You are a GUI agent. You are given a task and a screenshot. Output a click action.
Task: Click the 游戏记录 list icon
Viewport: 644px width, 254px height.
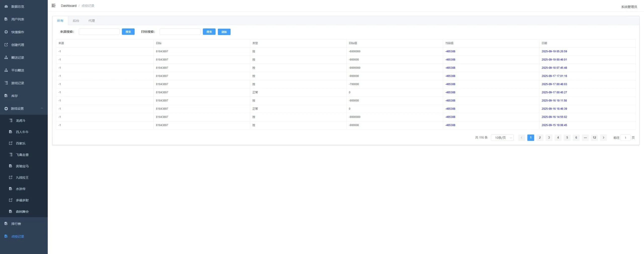click(x=6, y=83)
